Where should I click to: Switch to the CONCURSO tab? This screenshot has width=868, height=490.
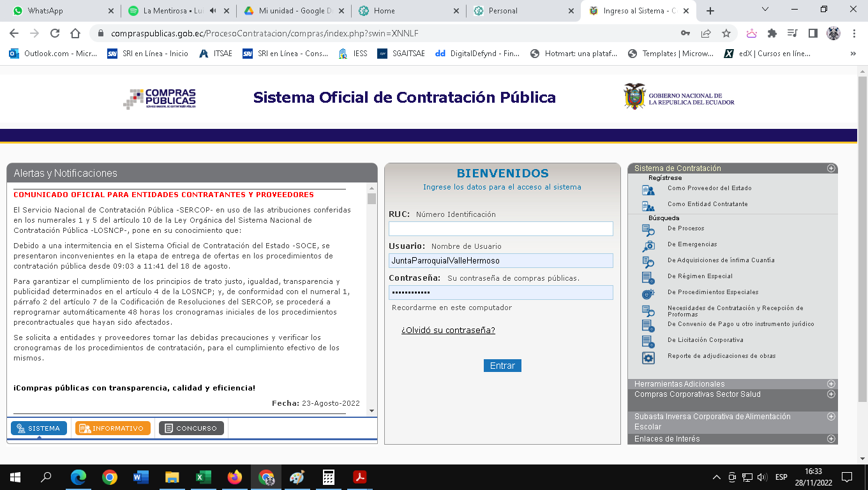tap(191, 428)
